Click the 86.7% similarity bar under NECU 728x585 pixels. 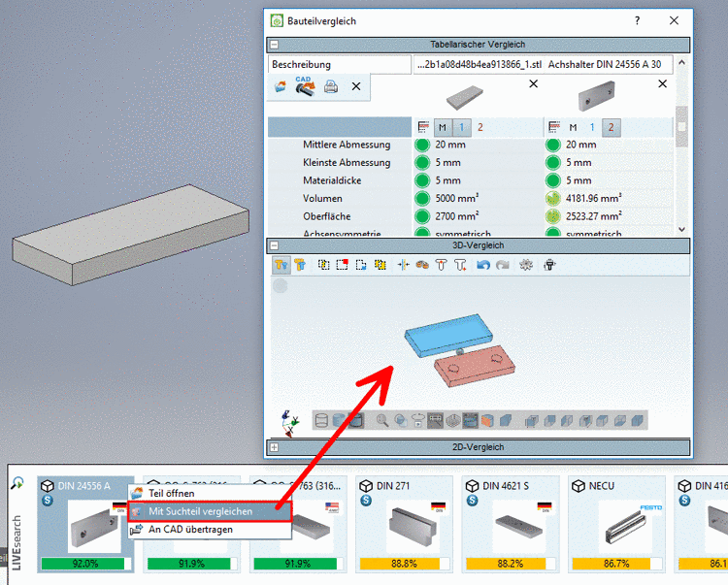(x=616, y=564)
